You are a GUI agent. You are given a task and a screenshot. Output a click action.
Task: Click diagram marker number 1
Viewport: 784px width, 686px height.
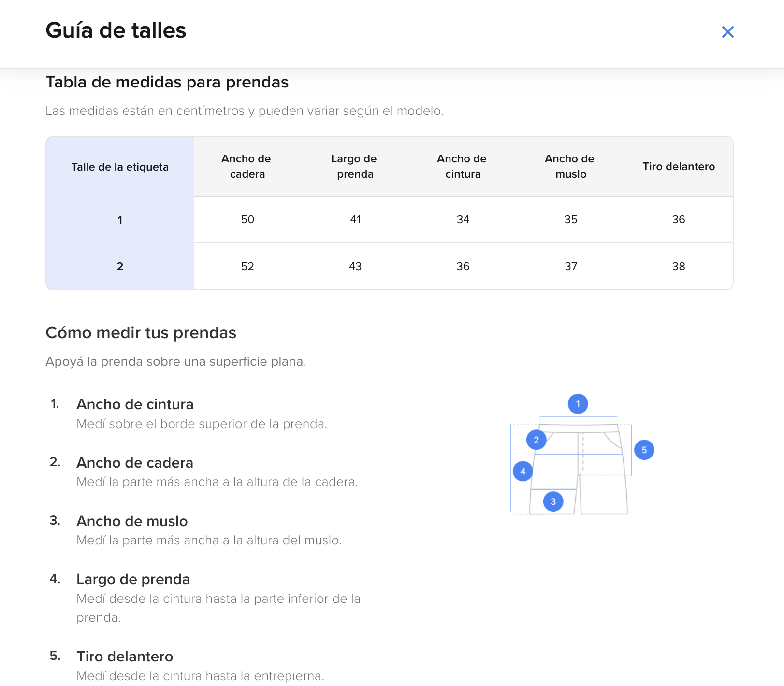[578, 404]
